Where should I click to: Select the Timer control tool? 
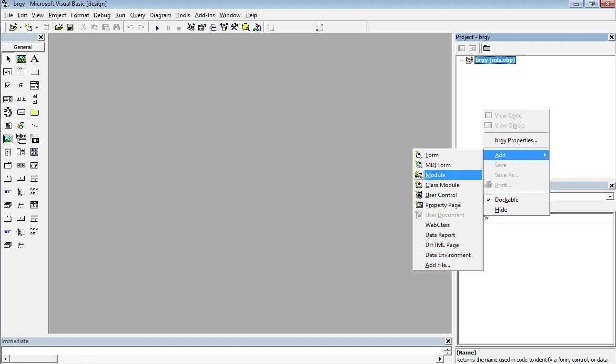(x=8, y=112)
